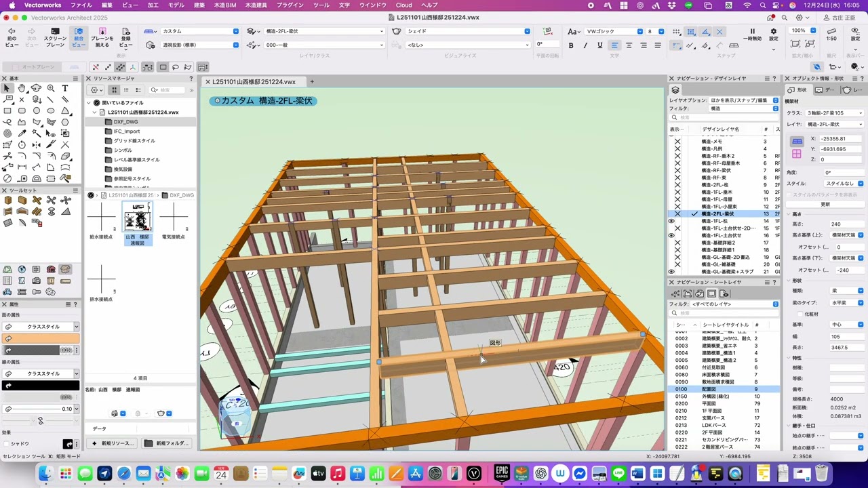
Task: Click the Previous View (前のビュー) arrow
Action: [x=12, y=31]
